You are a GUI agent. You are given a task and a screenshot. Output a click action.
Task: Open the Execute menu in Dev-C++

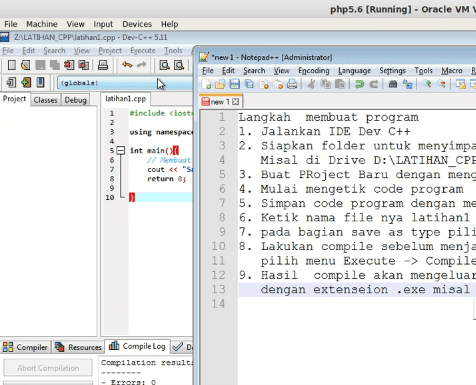(143, 51)
